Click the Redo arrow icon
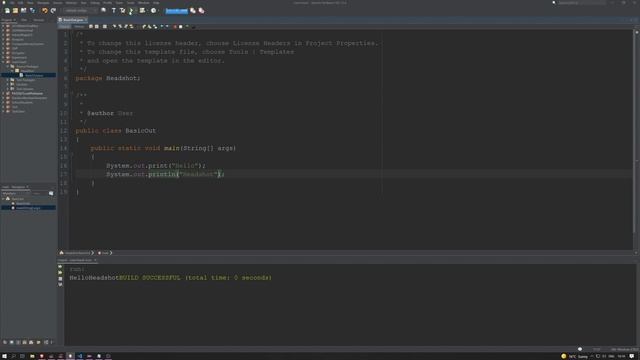 point(53,11)
